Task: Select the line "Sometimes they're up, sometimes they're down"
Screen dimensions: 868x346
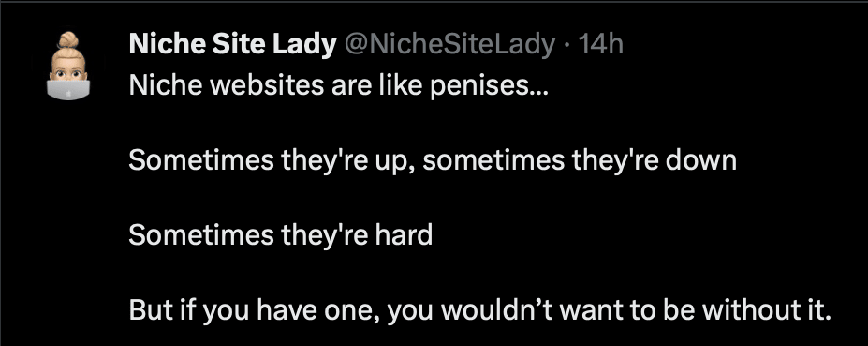Action: (x=433, y=162)
